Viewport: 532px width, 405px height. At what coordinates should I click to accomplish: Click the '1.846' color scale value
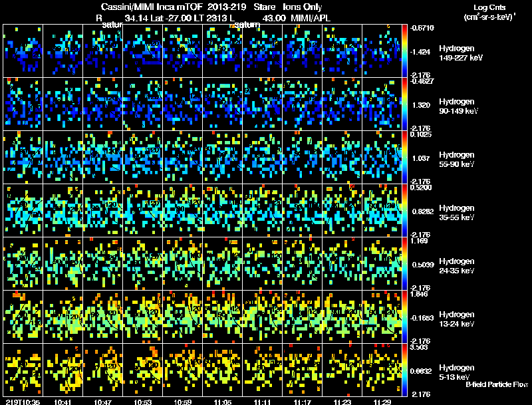click(419, 294)
